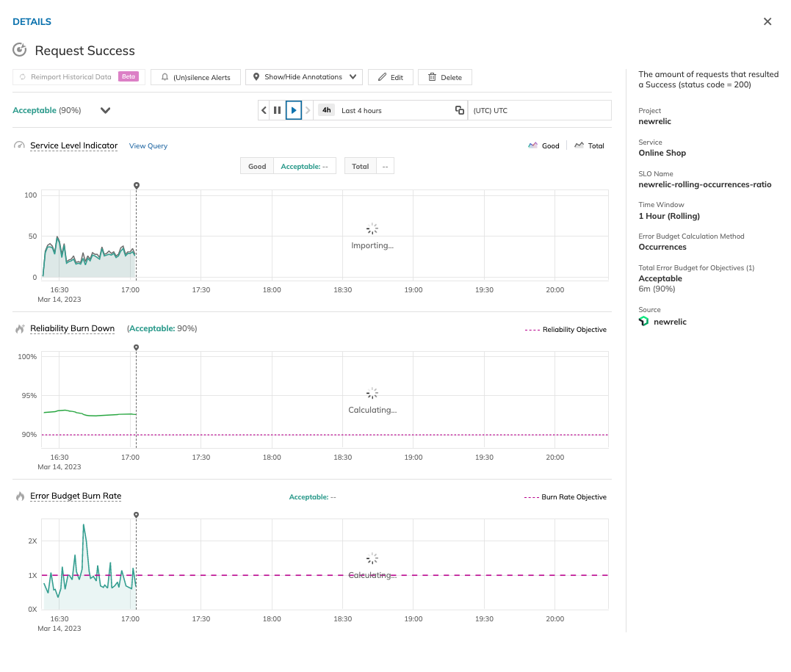Click the Delete button
The width and height of the screenshot is (791, 672).
point(444,77)
